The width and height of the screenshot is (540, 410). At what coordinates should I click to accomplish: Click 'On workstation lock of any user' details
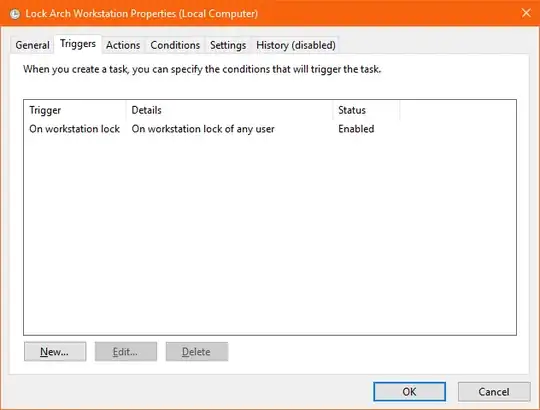click(203, 129)
